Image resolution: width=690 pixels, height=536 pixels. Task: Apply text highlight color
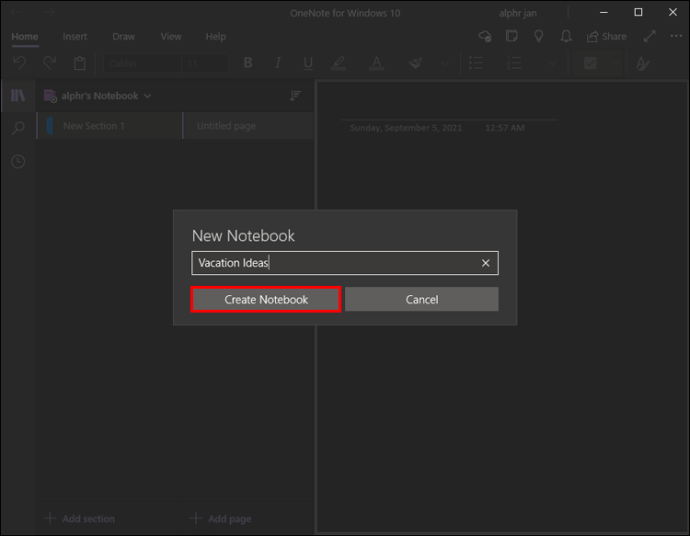click(338, 63)
